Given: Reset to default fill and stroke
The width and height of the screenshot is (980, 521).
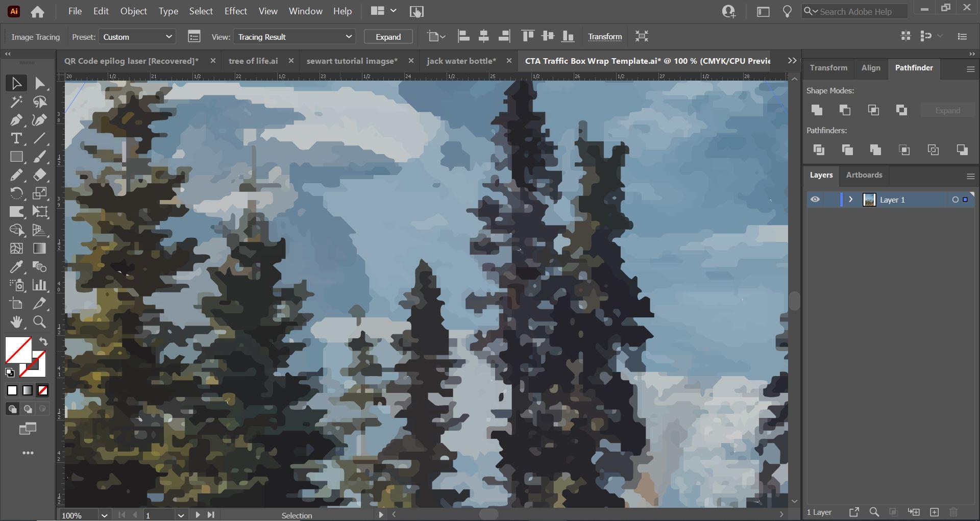Looking at the screenshot, I should point(10,373).
